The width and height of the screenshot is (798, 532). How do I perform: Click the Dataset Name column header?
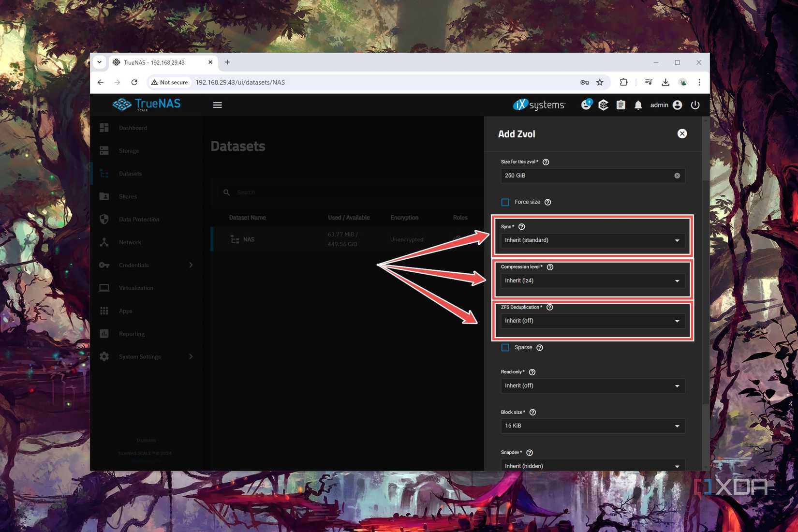point(247,218)
